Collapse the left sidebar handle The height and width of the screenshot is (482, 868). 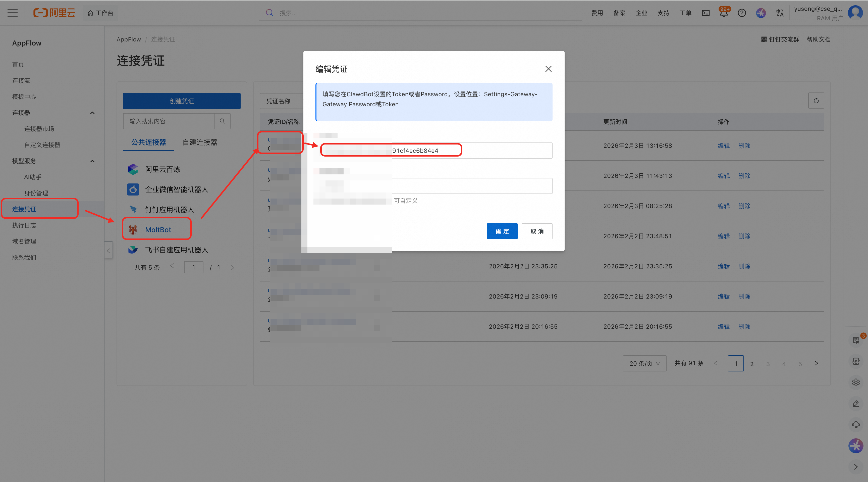[108, 251]
